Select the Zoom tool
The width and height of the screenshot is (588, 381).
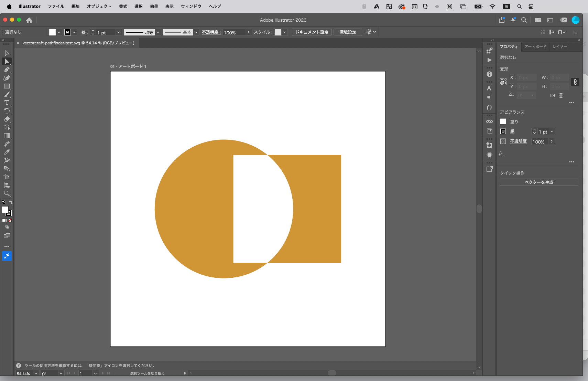point(7,193)
